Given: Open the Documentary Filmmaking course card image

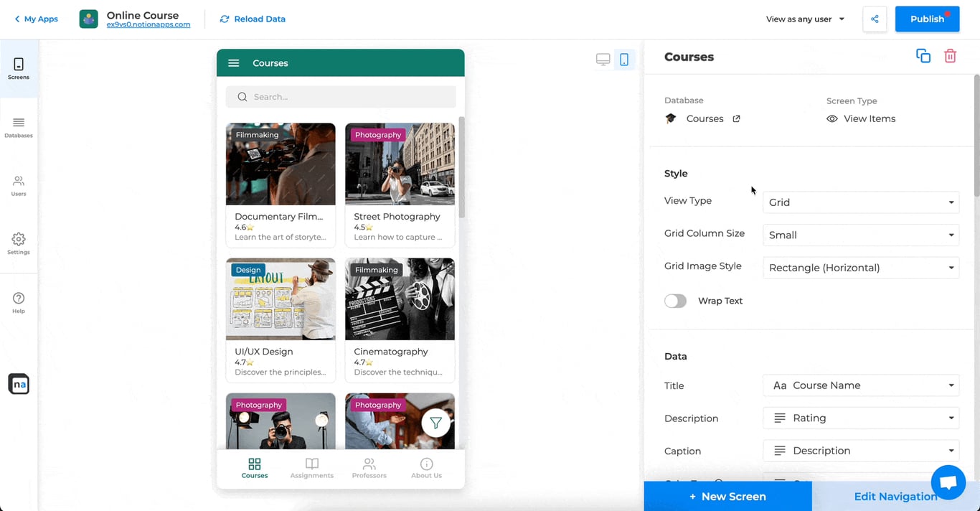Looking at the screenshot, I should [281, 164].
